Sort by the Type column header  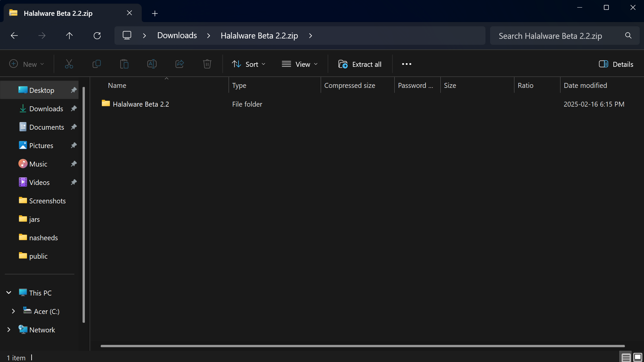click(274, 85)
